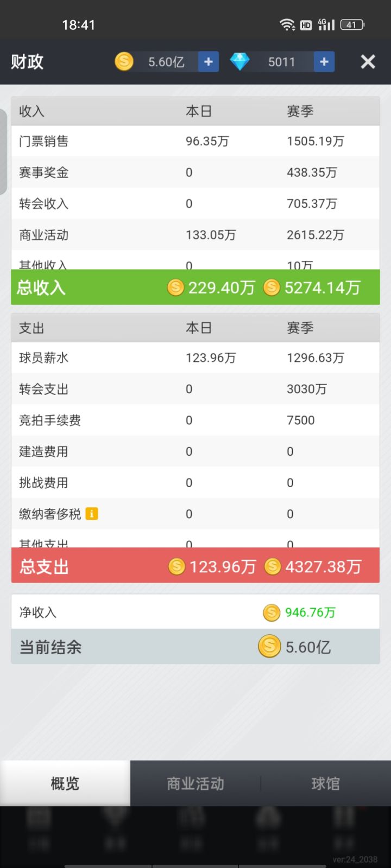391x868 pixels.
Task: Tap the plus button next to gold coins
Action: tap(208, 62)
